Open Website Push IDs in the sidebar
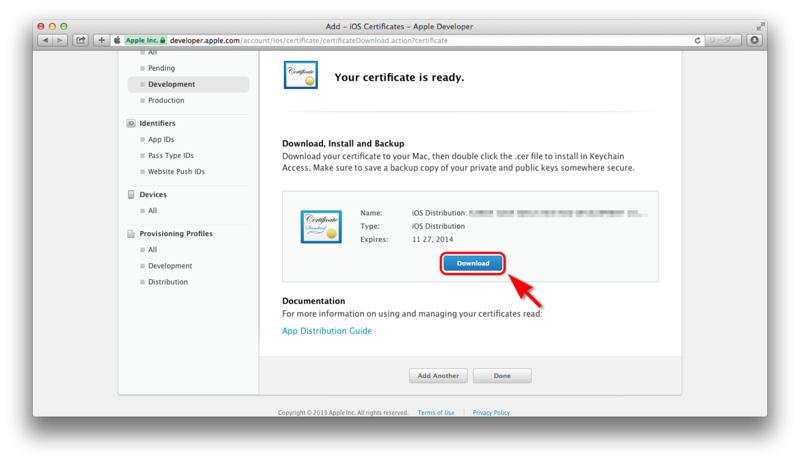Viewport: 800px width, 462px height. coord(176,172)
